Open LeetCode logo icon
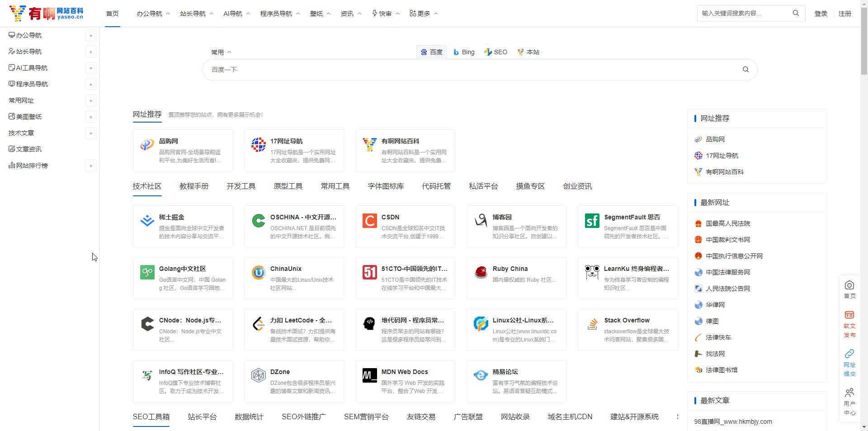This screenshot has height=431, width=868. pos(259,324)
